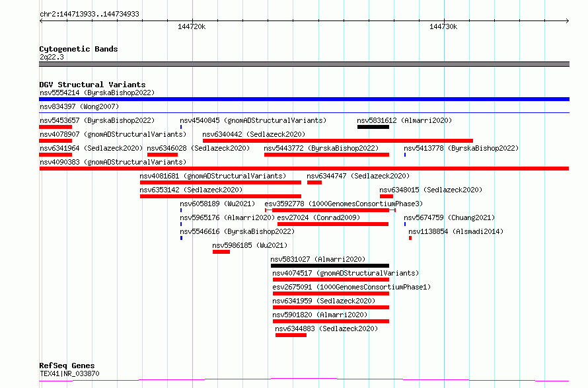Click the red nsv4081681 variant bar

pos(221,182)
